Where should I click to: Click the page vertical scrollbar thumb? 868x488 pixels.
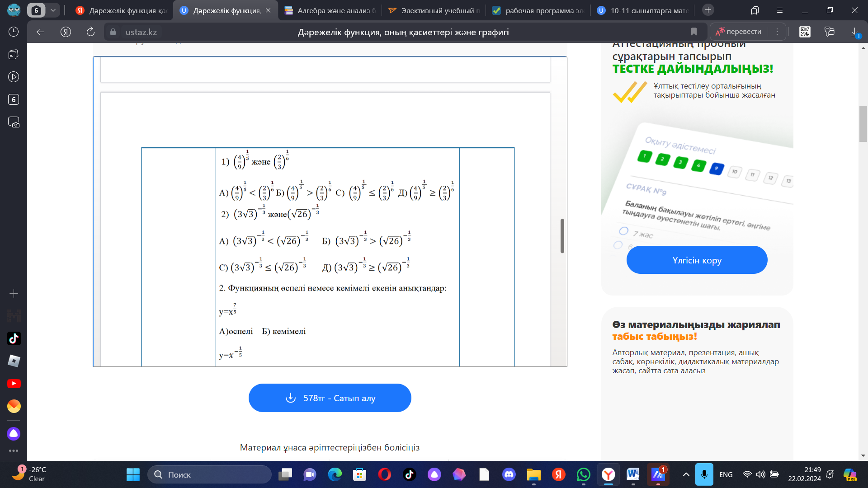coord(863,124)
